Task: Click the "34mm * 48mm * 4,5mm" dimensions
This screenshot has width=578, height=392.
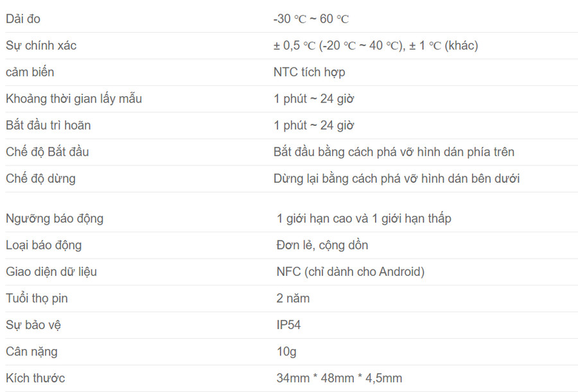Action: 339,378
